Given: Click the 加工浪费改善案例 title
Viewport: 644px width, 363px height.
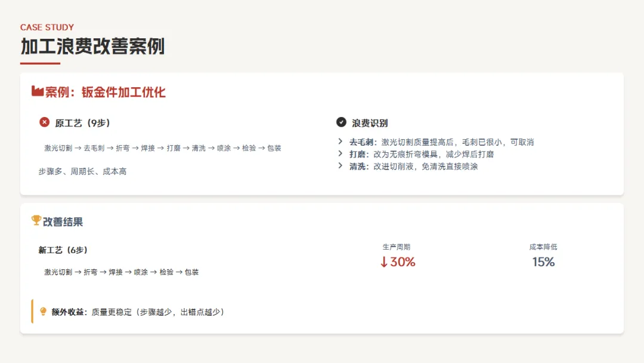Looking at the screenshot, I should point(92,46).
